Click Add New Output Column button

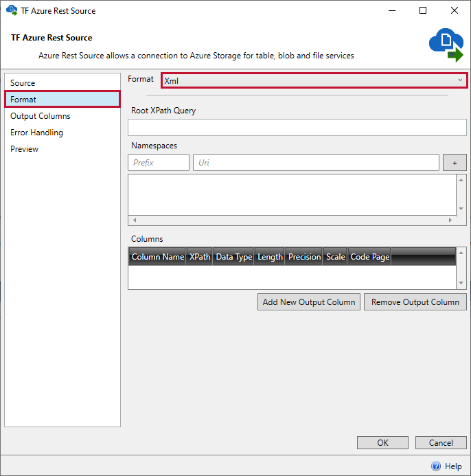tap(309, 302)
